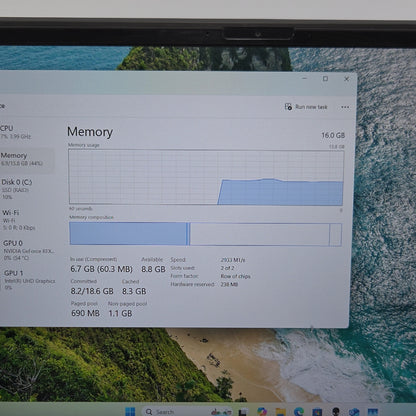Viewport: 416px width, 416px height.
Task: Open File Explorer from the taskbar
Action: [280, 412]
